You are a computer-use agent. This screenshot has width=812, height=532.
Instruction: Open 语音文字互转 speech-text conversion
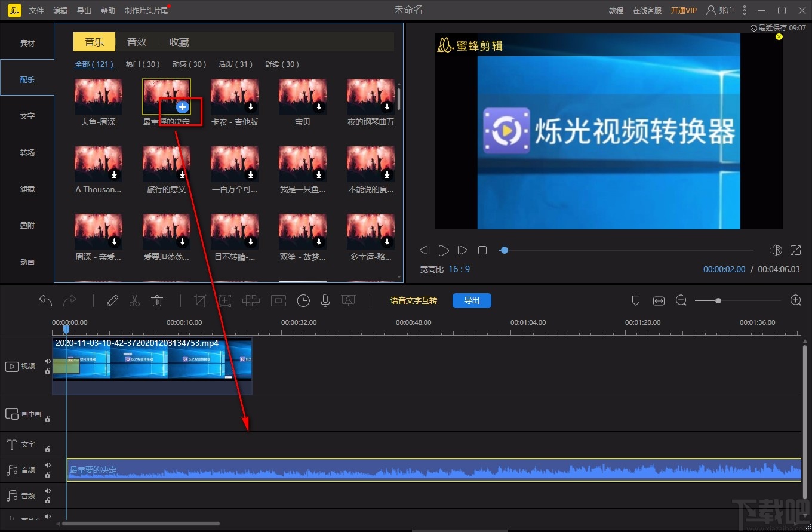(x=414, y=300)
